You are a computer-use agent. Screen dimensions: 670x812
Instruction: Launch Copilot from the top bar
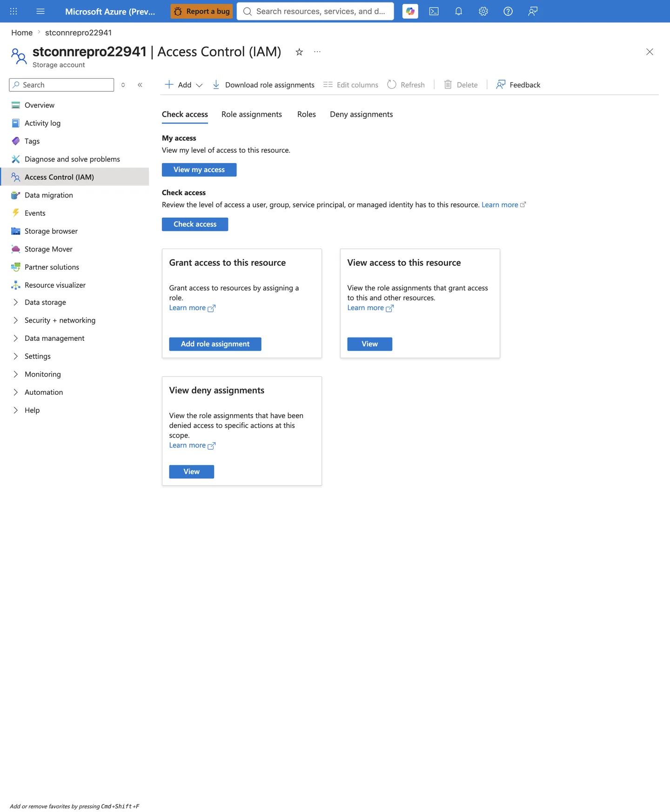coord(410,11)
